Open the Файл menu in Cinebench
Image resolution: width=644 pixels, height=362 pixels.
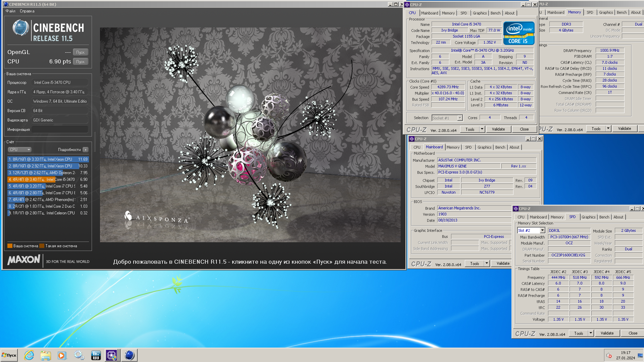pyautogui.click(x=10, y=11)
